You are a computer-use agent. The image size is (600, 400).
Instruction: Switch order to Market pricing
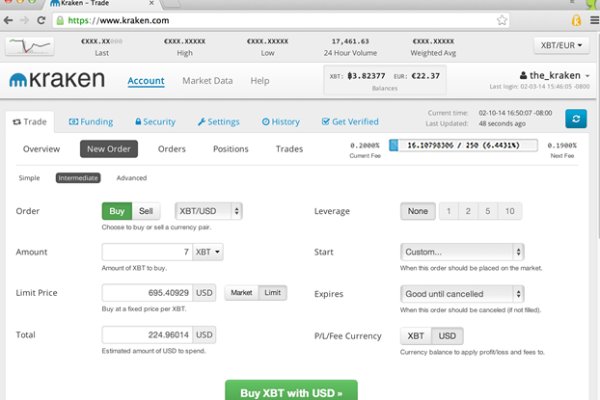(x=241, y=293)
